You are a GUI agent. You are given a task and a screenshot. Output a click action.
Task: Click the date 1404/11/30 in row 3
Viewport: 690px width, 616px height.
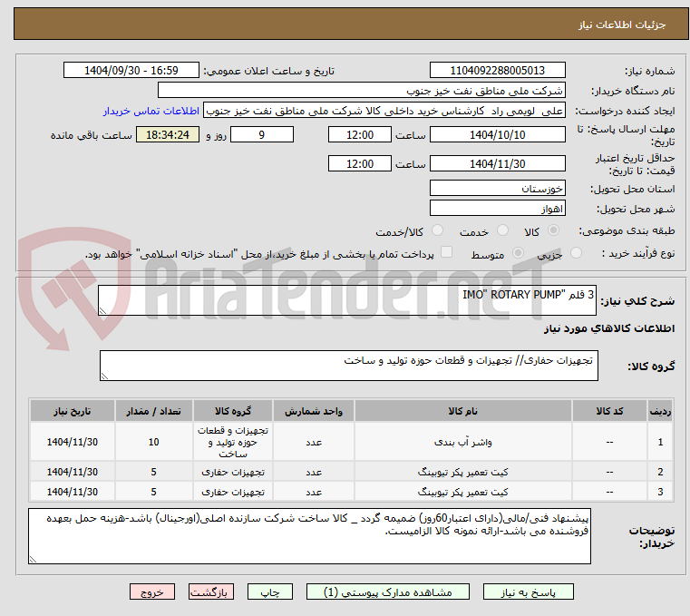click(73, 492)
